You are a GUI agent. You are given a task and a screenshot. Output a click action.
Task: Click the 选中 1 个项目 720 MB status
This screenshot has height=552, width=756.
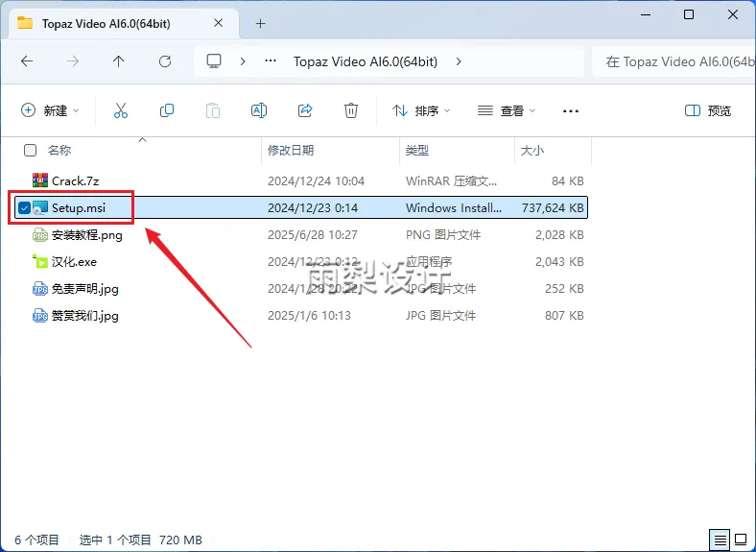(141, 540)
